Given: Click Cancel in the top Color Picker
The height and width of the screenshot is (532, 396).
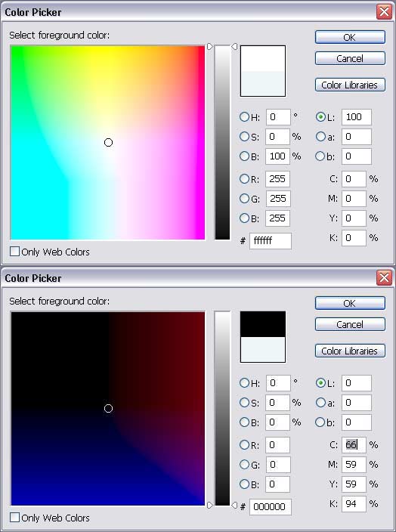Looking at the screenshot, I should [350, 58].
